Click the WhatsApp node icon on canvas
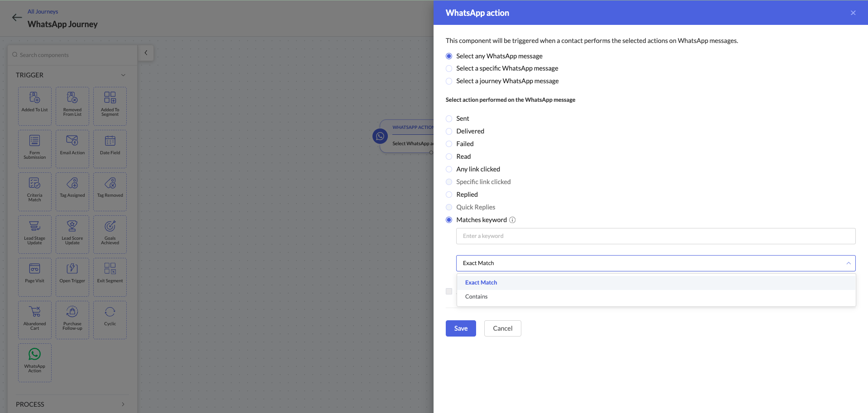Viewport: 868px width, 413px height. (380, 136)
